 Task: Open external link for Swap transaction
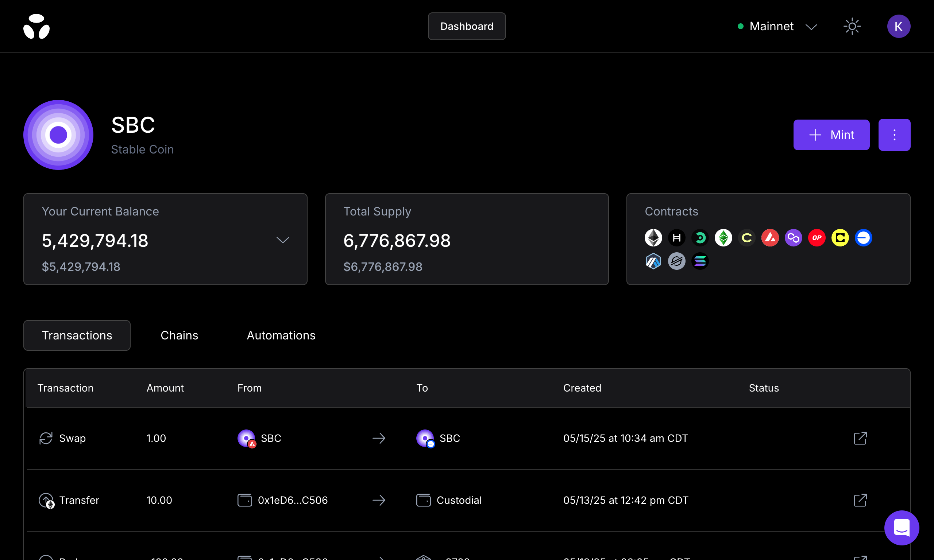pos(860,438)
